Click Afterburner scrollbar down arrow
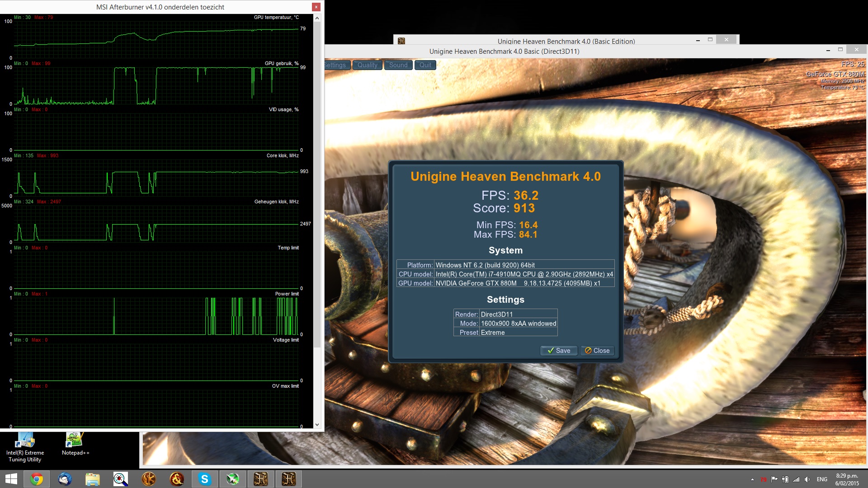 (x=317, y=425)
